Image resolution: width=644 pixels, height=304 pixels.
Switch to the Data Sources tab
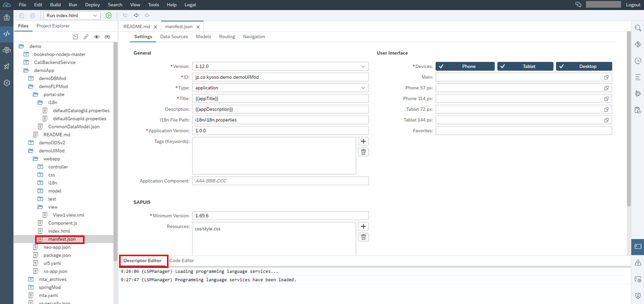[174, 37]
